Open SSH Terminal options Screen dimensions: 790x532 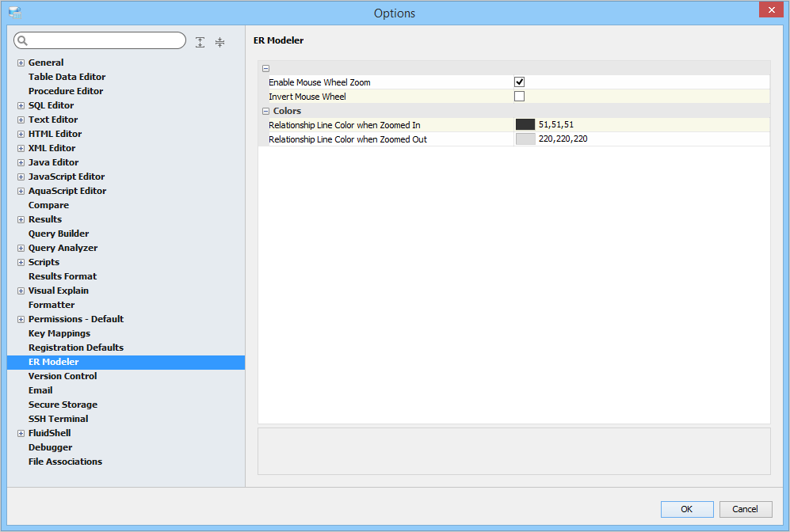click(x=59, y=419)
